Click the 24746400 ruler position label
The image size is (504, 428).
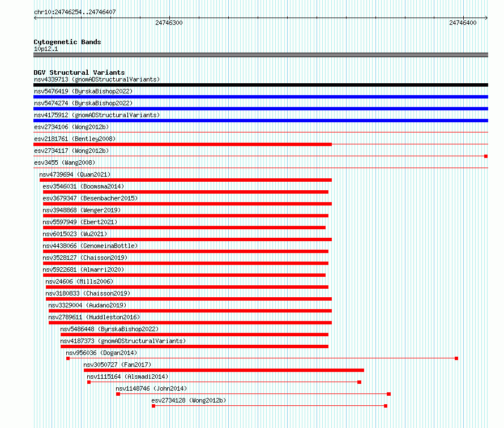click(x=463, y=23)
